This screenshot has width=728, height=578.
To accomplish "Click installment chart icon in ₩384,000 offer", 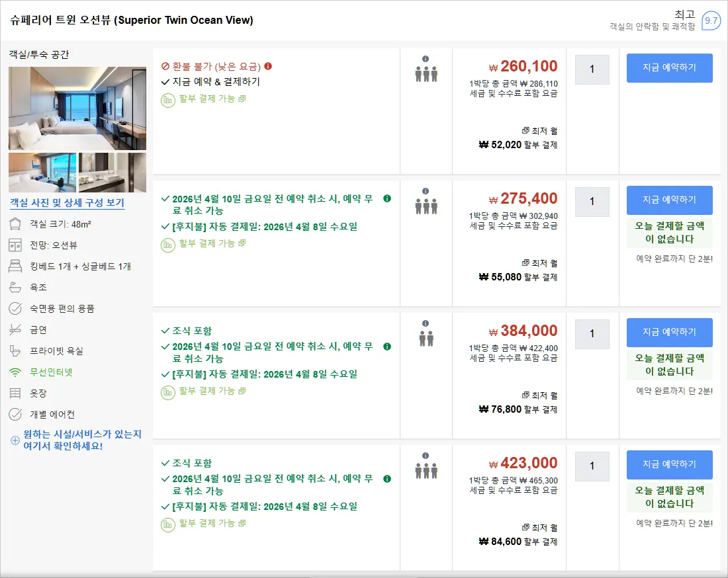I will pos(168,392).
